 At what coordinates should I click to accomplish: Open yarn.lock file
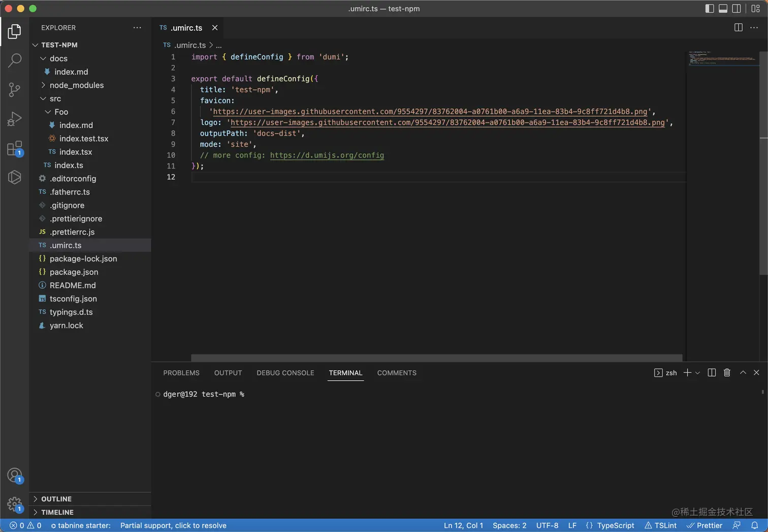90,325
